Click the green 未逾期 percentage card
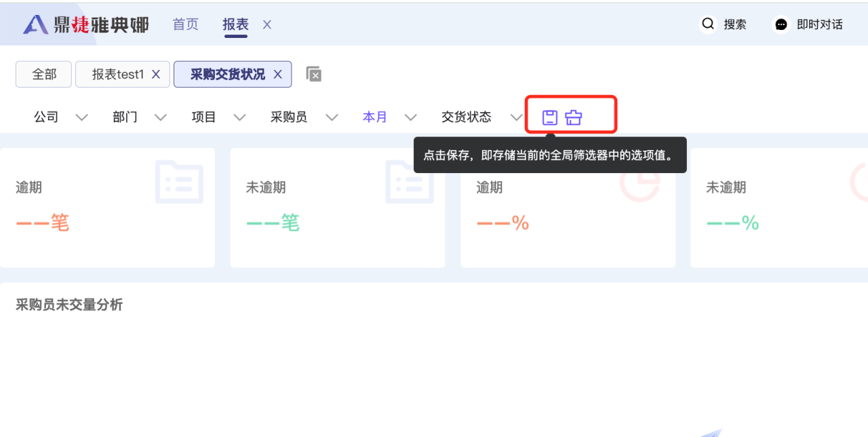The width and height of the screenshot is (868, 437). point(779,208)
